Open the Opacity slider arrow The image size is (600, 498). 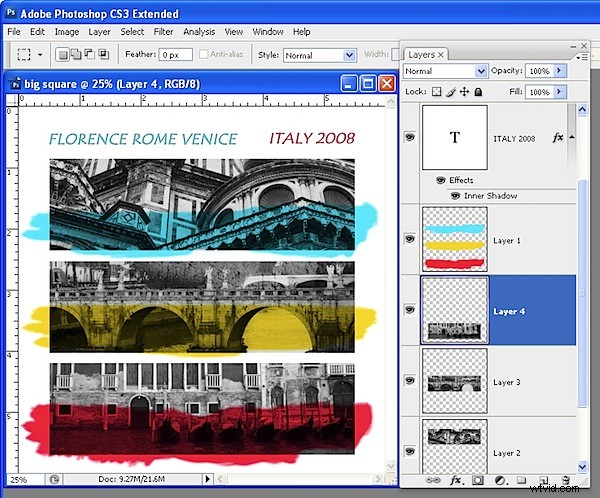559,72
